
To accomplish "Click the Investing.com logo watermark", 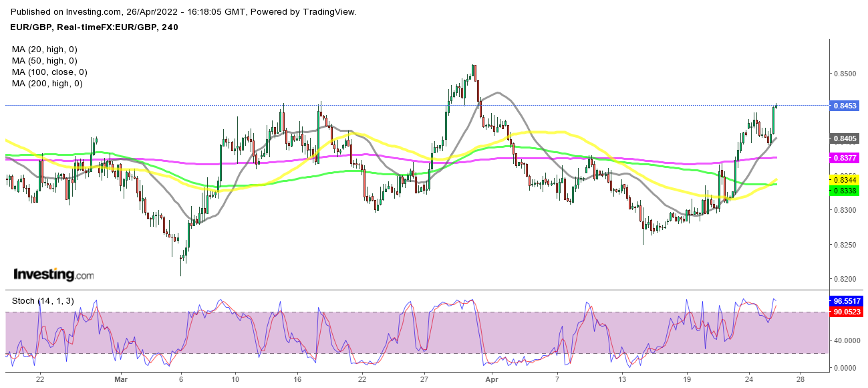I will pos(53,275).
